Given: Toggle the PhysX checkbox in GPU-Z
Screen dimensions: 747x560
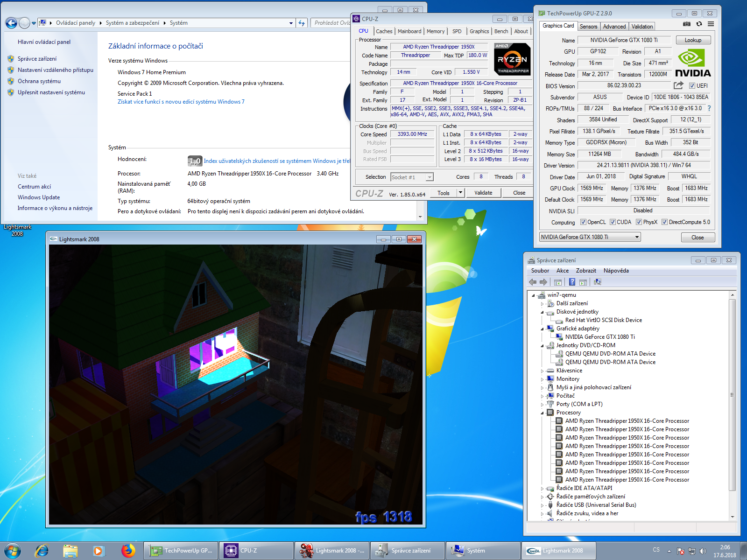Looking at the screenshot, I should 639,222.
